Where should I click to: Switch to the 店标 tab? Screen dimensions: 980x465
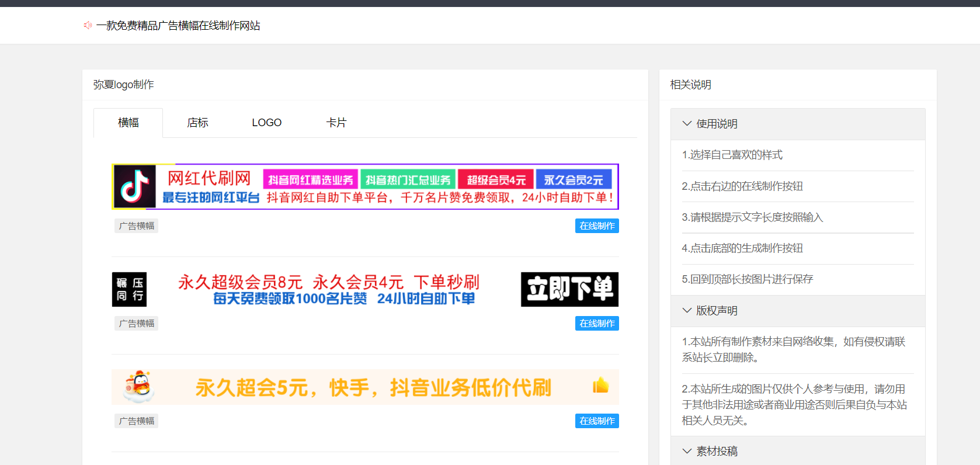pos(197,123)
